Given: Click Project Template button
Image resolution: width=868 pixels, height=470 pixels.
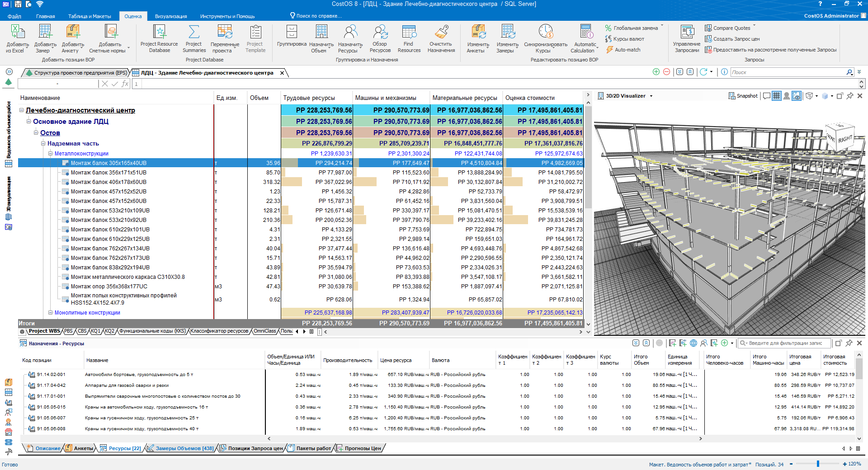Looking at the screenshot, I should pyautogui.click(x=255, y=38).
